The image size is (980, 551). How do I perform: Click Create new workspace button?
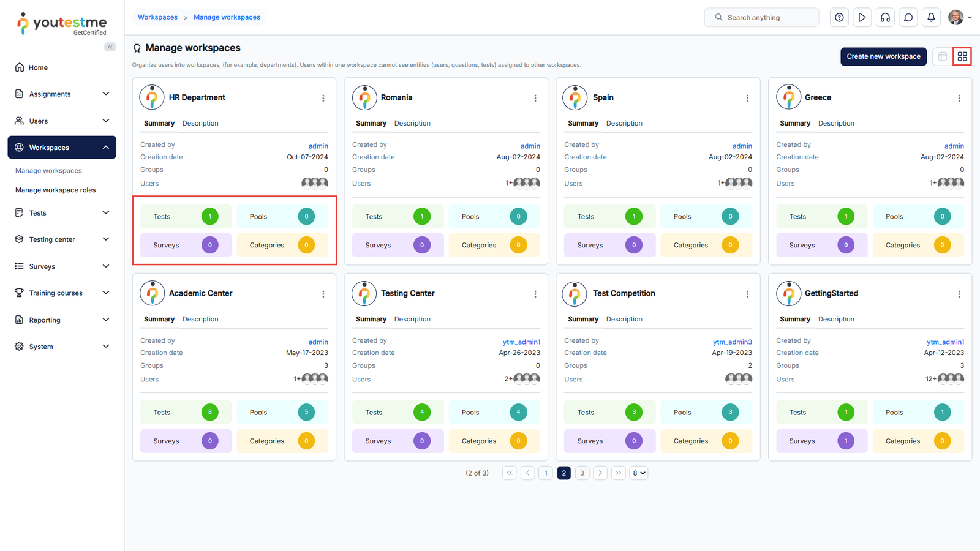883,56
